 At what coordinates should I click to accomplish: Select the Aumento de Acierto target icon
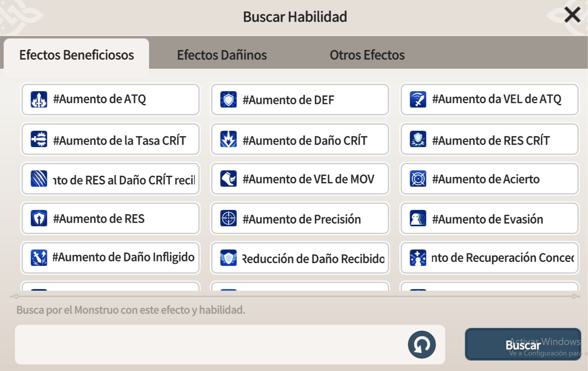[418, 179]
